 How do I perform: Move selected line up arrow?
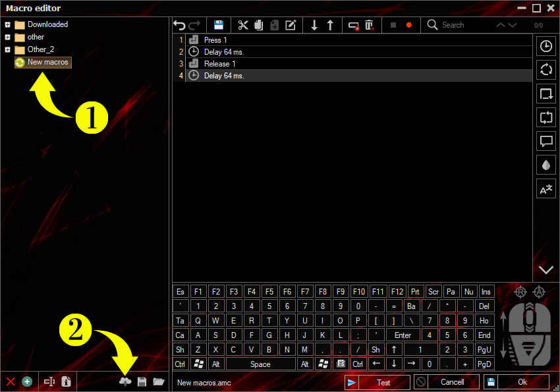point(330,25)
